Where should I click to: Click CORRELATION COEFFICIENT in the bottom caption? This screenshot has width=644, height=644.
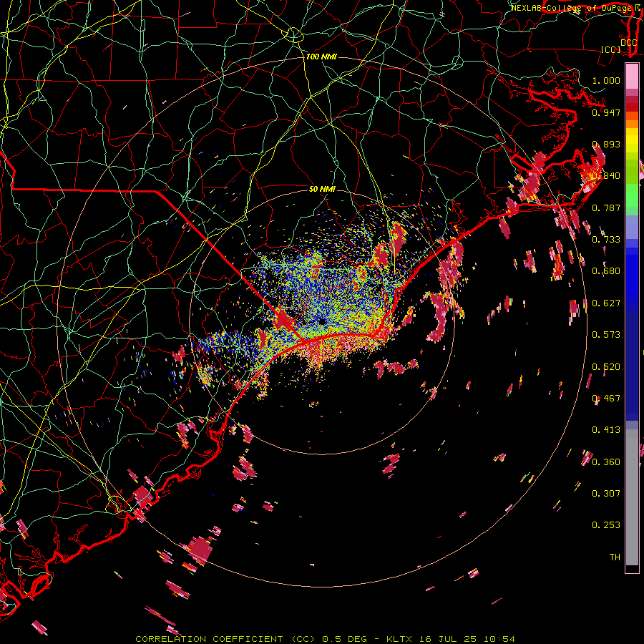click(209, 639)
